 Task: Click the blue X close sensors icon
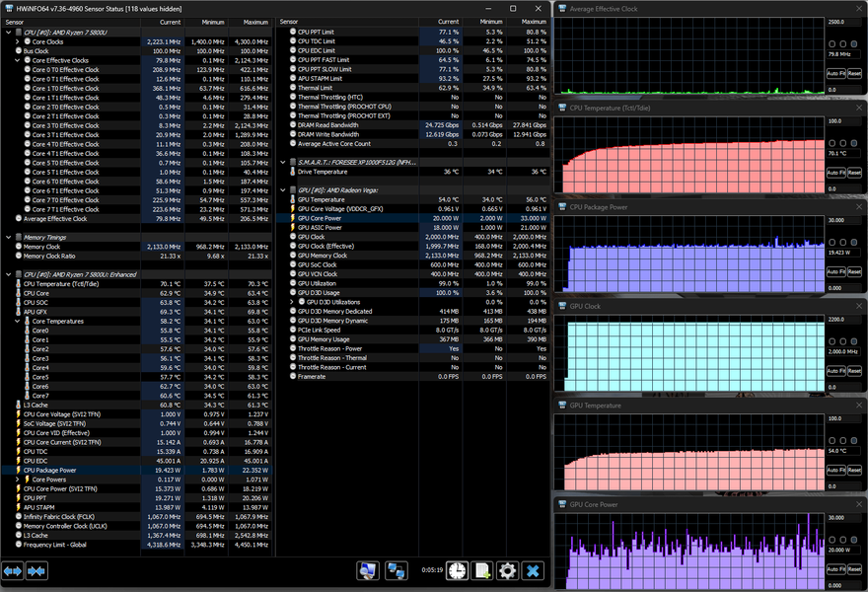(x=533, y=570)
